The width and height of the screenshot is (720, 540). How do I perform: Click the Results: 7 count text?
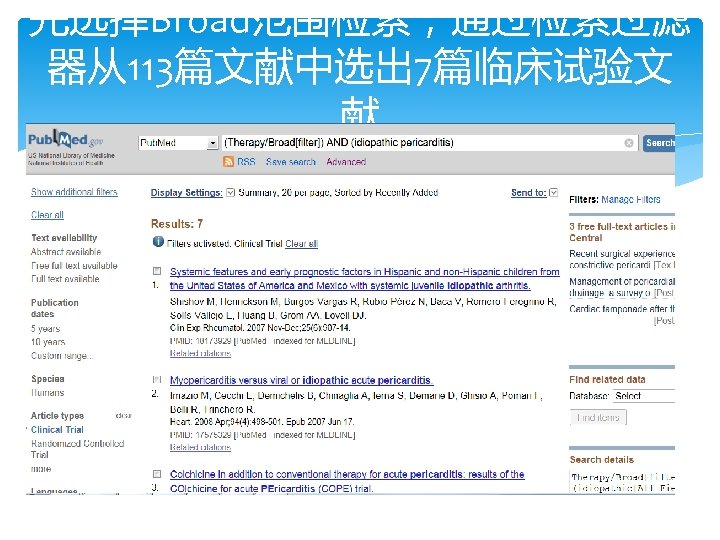[x=177, y=224]
